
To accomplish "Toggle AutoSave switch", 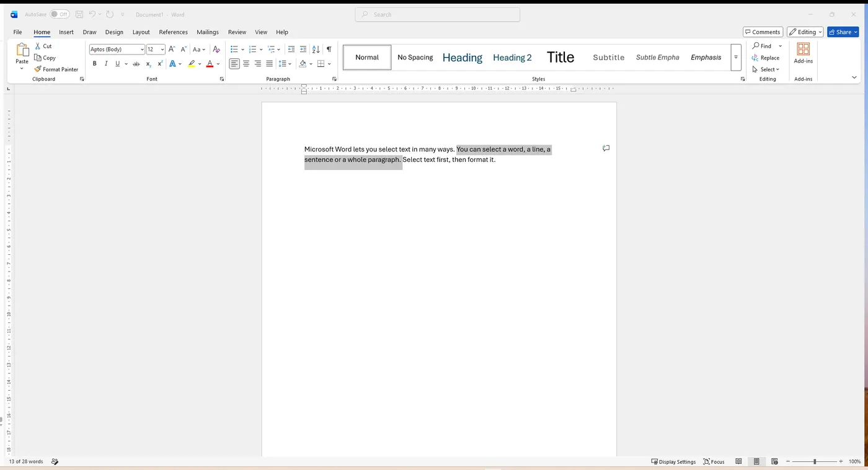I will [60, 14].
